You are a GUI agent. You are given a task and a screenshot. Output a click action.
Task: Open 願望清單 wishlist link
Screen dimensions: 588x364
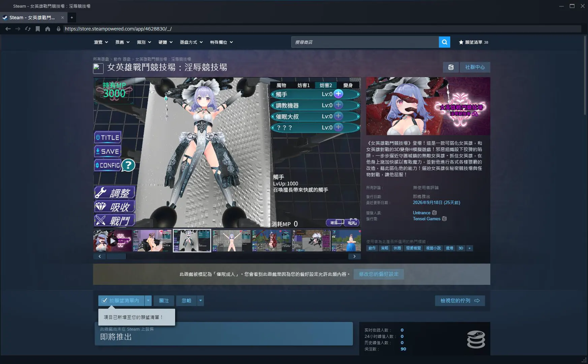(x=473, y=42)
